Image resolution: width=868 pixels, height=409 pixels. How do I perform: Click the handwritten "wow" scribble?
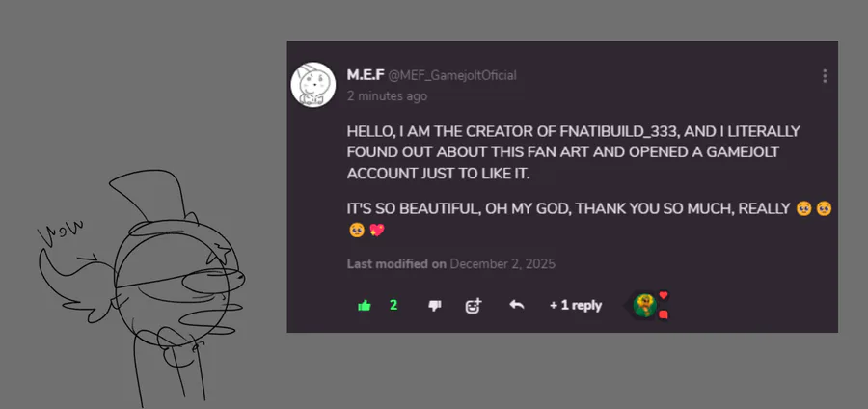pyautogui.click(x=61, y=230)
